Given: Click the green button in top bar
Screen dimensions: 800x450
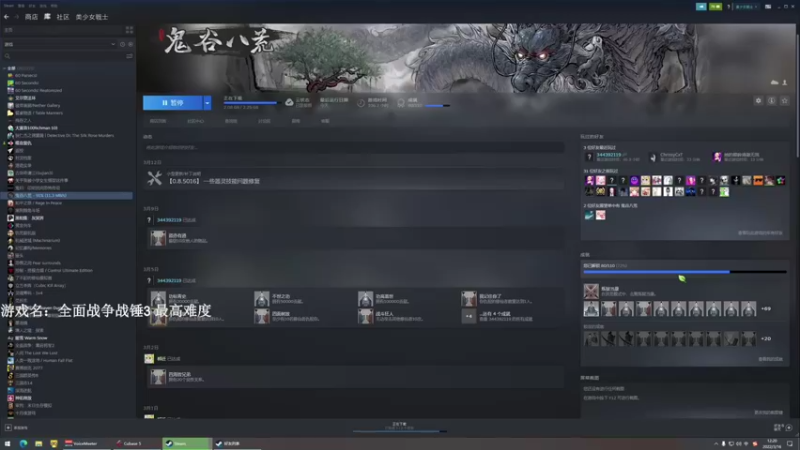Looking at the screenshot, I should tap(715, 7).
